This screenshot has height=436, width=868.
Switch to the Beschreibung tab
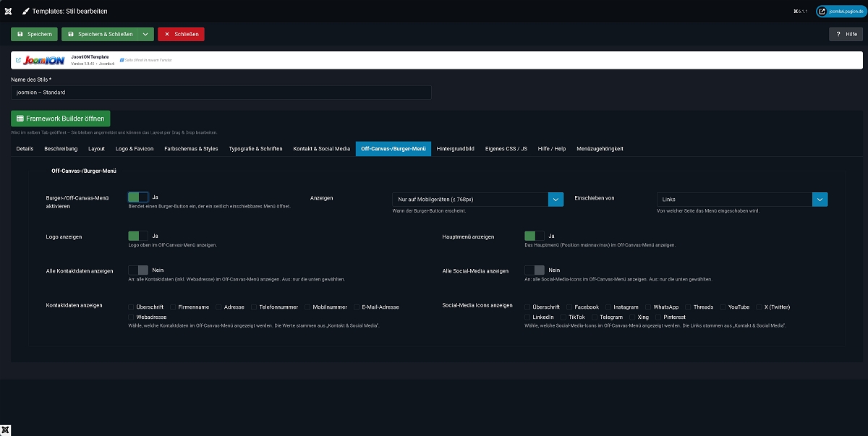click(x=61, y=149)
